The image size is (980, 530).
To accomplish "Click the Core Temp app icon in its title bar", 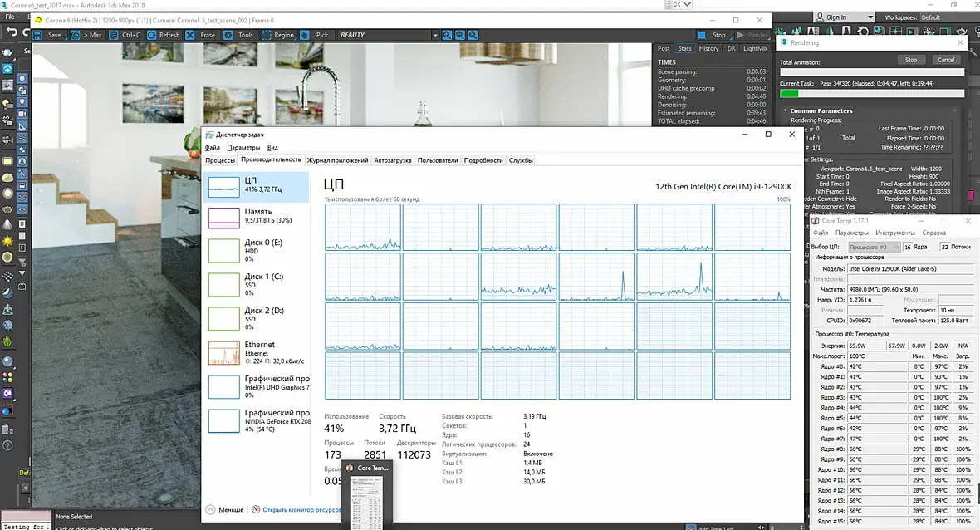I will pyautogui.click(x=815, y=221).
